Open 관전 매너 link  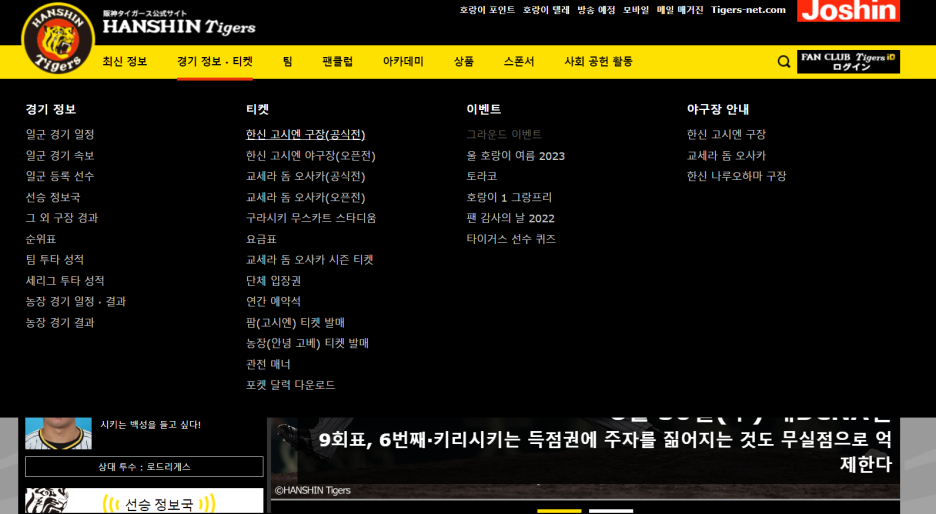[x=268, y=364]
